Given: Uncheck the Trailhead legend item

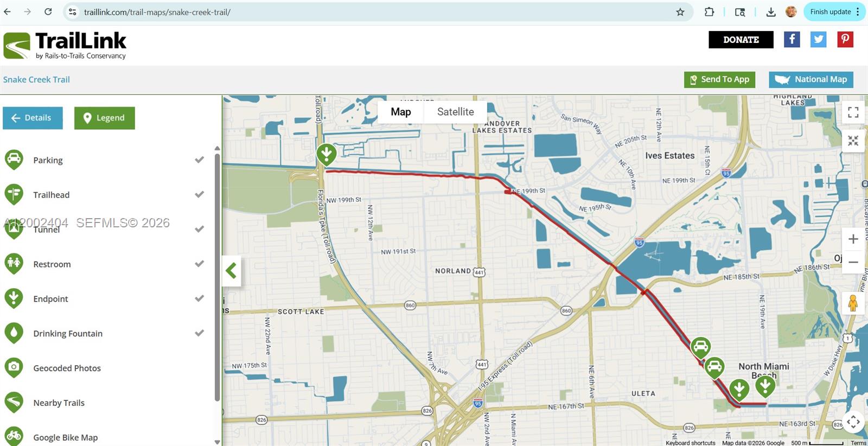Looking at the screenshot, I should [x=199, y=195].
